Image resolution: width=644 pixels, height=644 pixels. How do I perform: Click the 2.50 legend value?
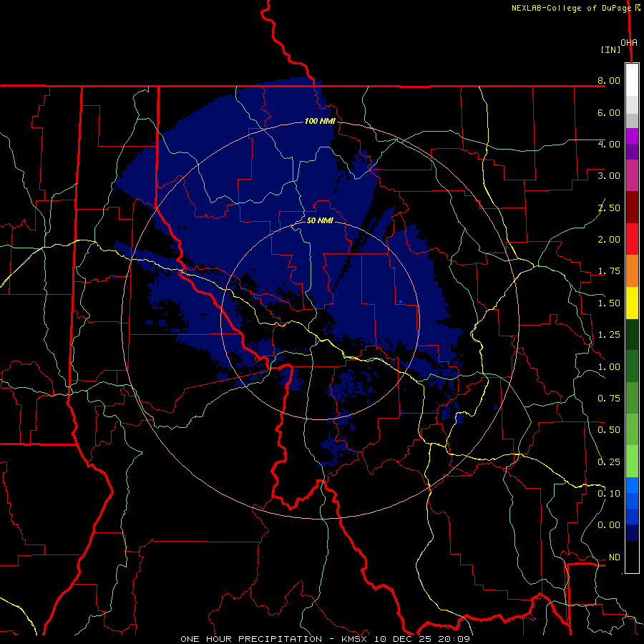609,208
